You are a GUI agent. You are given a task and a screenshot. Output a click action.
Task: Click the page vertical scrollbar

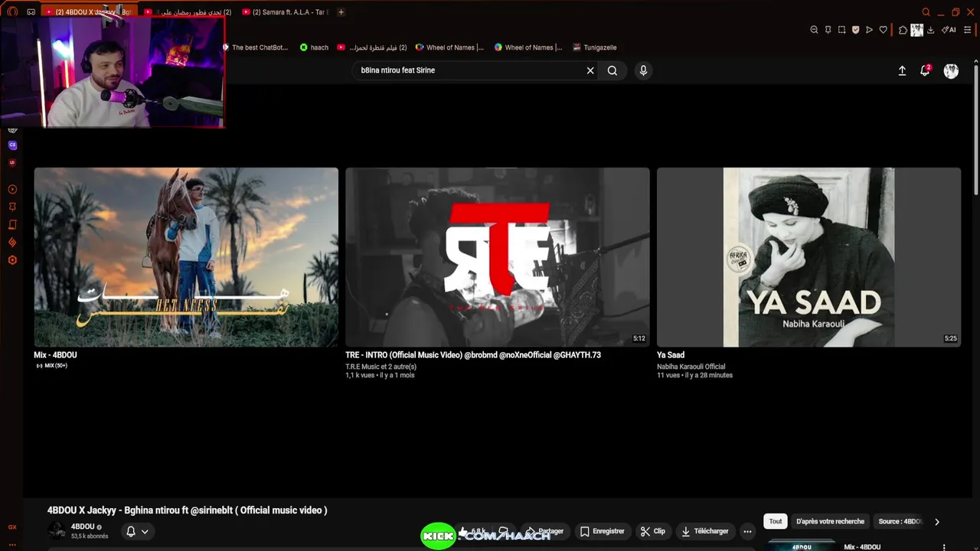[975, 130]
